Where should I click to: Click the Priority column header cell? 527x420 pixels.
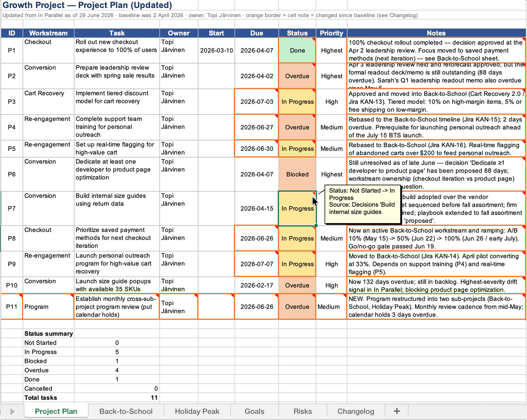tap(331, 33)
